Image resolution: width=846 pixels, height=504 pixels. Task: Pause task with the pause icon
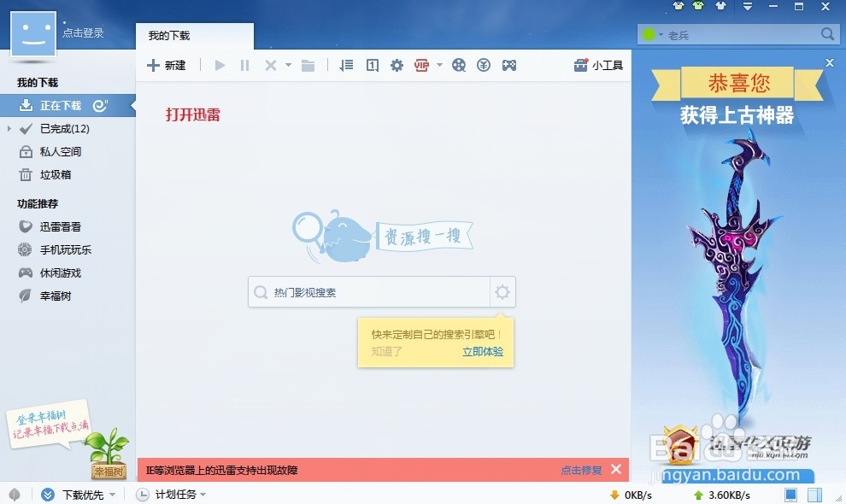pyautogui.click(x=244, y=65)
